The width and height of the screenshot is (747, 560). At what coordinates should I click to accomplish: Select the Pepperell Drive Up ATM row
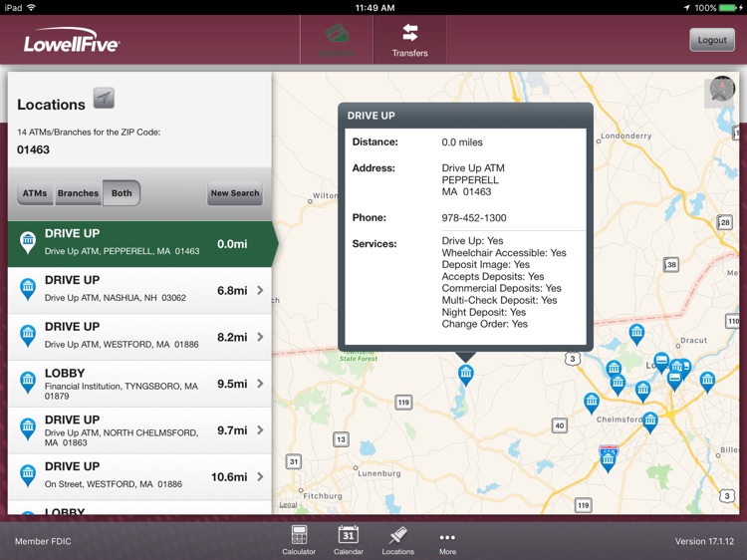click(x=139, y=243)
